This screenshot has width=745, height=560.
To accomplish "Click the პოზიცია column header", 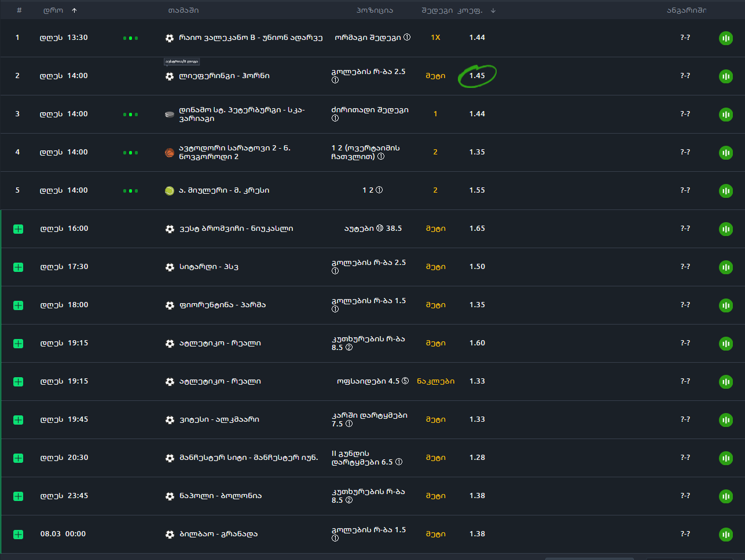I will 375,10.
